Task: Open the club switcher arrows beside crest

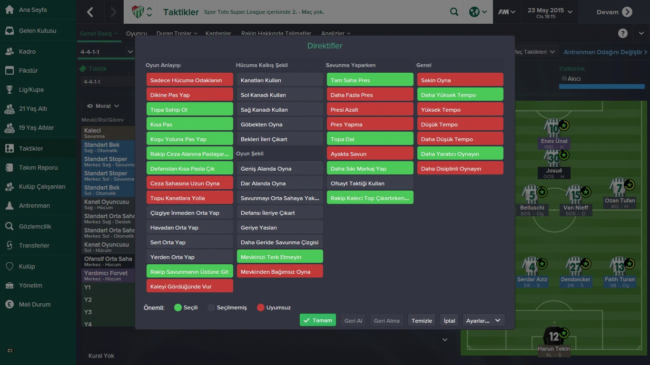Action: pos(149,12)
